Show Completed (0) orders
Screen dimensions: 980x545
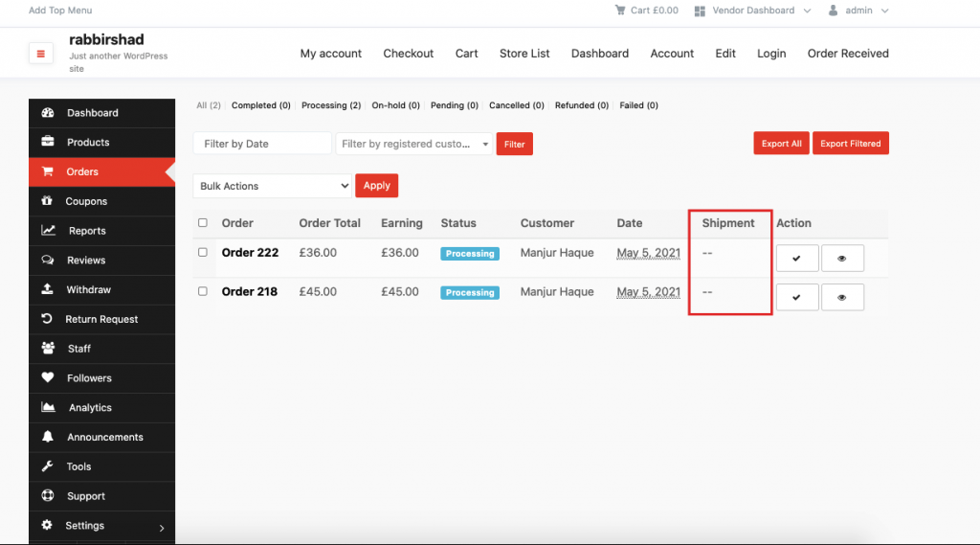pyautogui.click(x=260, y=105)
